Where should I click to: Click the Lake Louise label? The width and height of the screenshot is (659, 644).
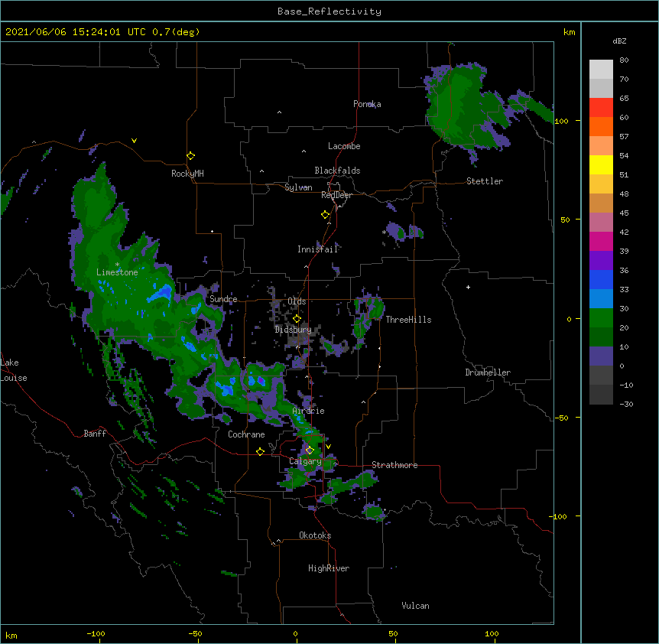coord(14,370)
